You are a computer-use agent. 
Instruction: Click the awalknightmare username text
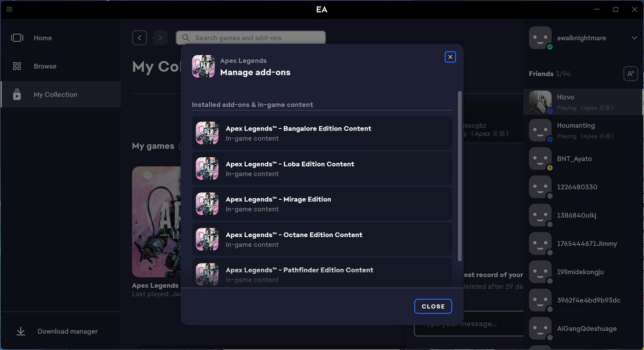pos(581,38)
